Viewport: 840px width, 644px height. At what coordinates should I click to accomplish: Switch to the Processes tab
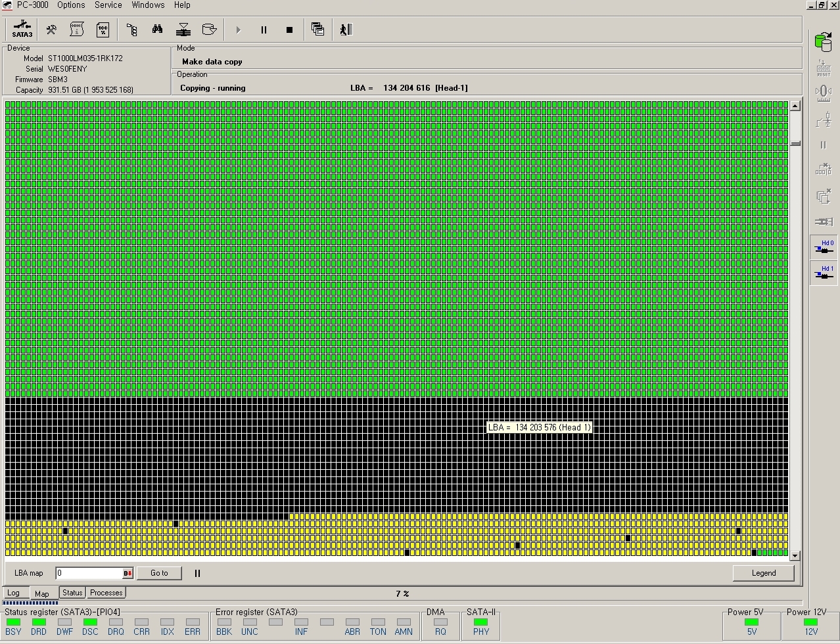106,593
